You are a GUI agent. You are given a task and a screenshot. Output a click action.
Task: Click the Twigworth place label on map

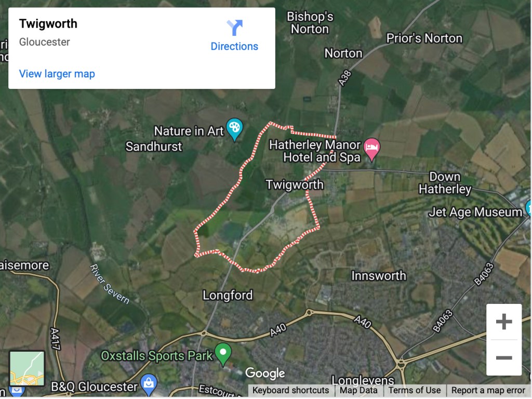tap(295, 184)
